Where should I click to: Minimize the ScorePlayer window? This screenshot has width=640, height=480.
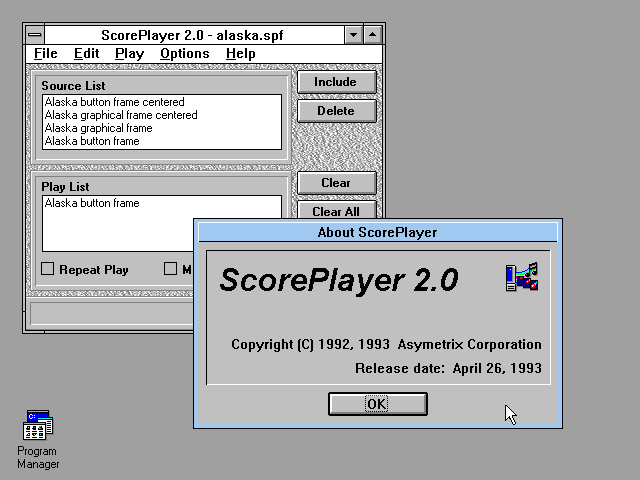[x=353, y=35]
